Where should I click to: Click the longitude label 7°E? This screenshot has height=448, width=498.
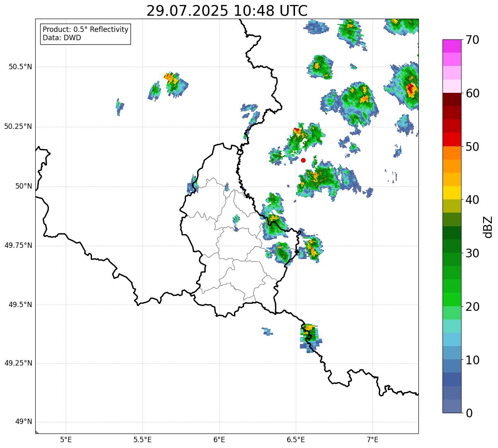click(372, 439)
